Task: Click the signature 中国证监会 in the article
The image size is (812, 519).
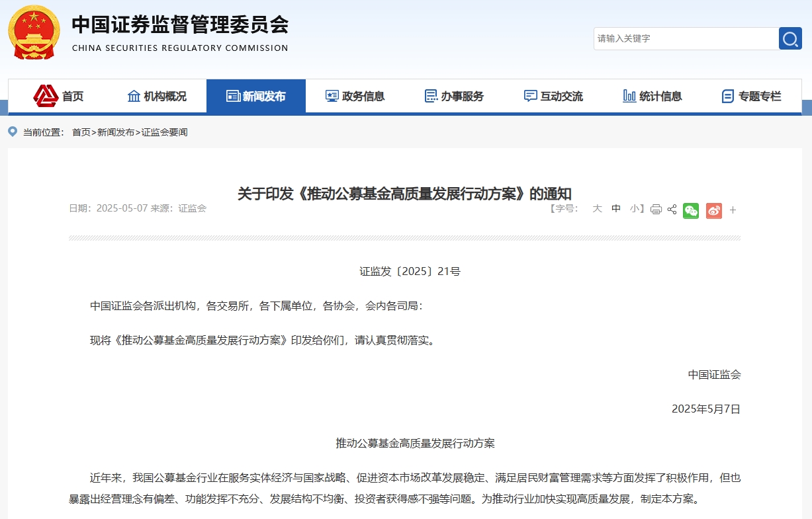Action: point(714,374)
